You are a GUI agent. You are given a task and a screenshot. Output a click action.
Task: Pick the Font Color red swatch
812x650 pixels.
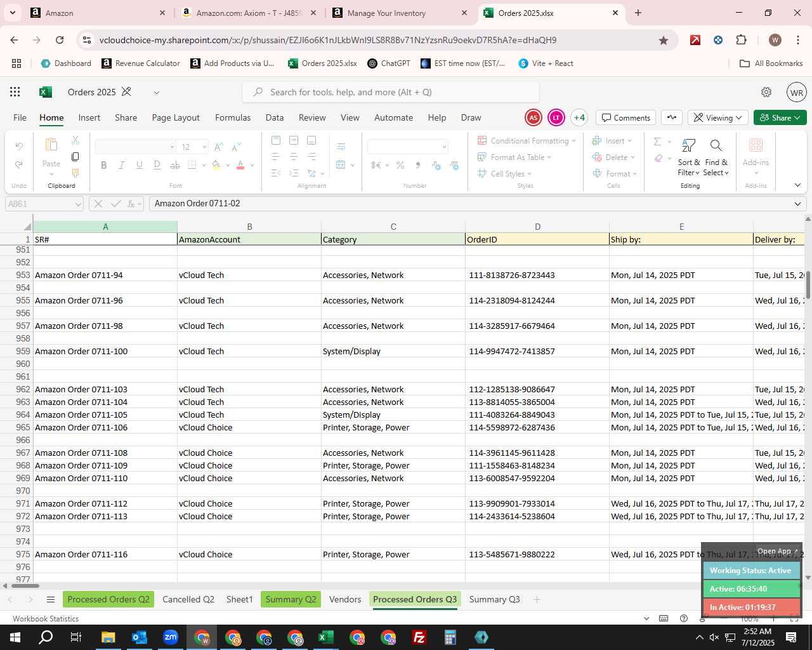(240, 165)
